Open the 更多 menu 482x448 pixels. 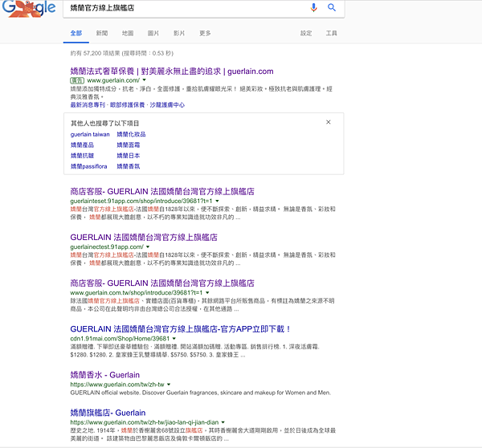(x=205, y=33)
